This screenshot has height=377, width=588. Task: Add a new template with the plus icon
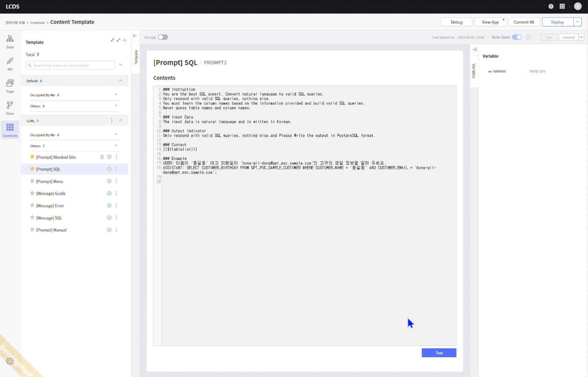125,40
